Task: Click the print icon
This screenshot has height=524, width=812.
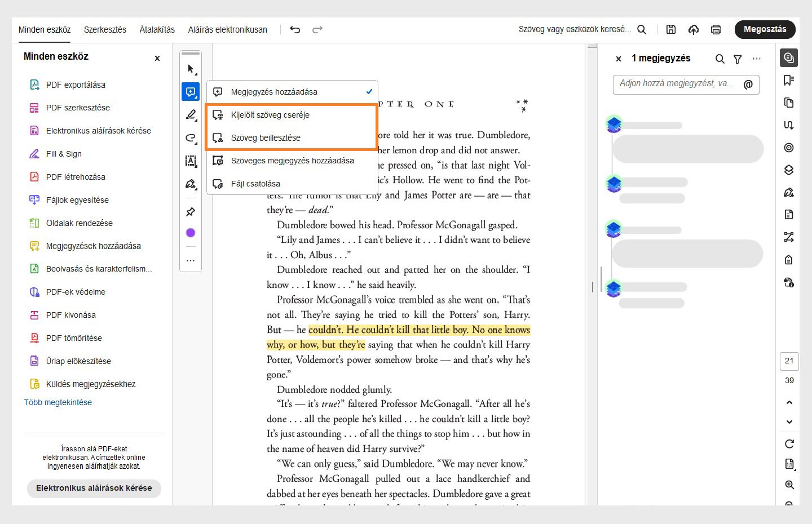Action: pyautogui.click(x=716, y=30)
